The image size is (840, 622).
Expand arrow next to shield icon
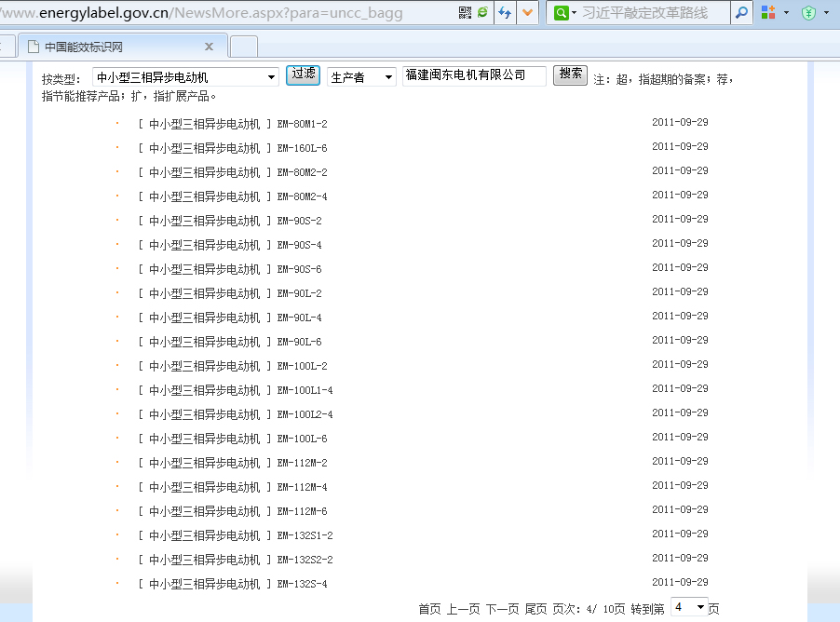tap(827, 12)
